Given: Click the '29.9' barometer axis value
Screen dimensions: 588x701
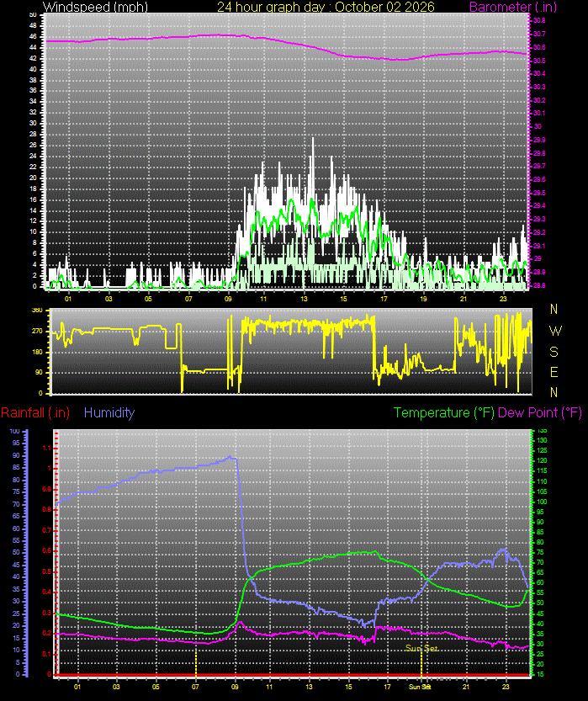Looking at the screenshot, I should coord(539,140).
